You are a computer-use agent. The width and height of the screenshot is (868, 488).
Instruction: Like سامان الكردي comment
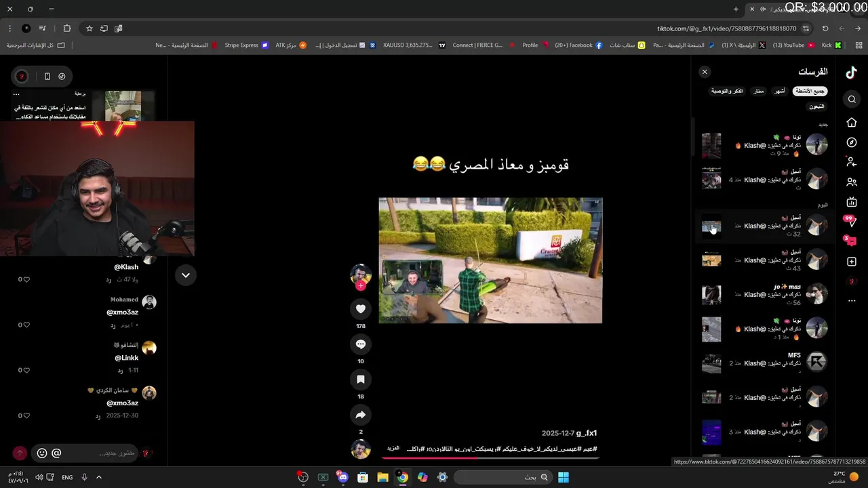[x=26, y=415]
